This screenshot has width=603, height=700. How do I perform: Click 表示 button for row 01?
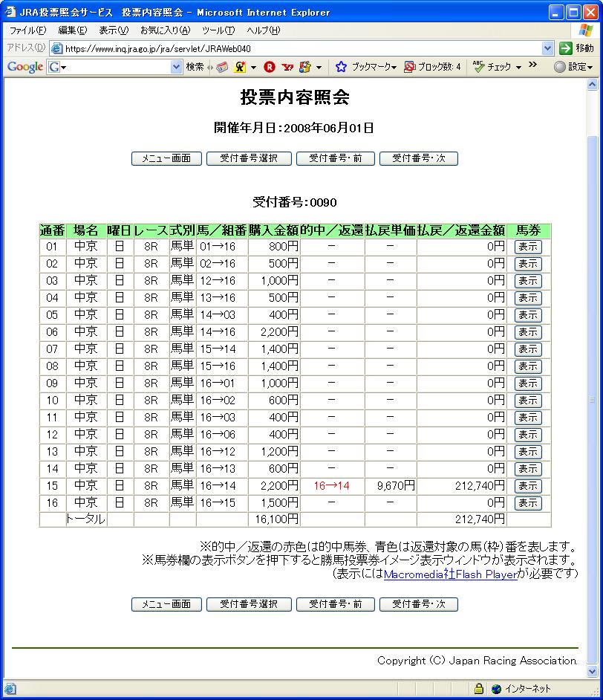(528, 247)
